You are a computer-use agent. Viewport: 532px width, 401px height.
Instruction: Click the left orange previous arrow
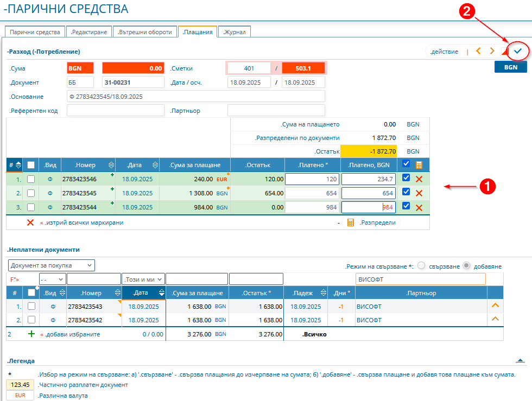click(x=478, y=51)
